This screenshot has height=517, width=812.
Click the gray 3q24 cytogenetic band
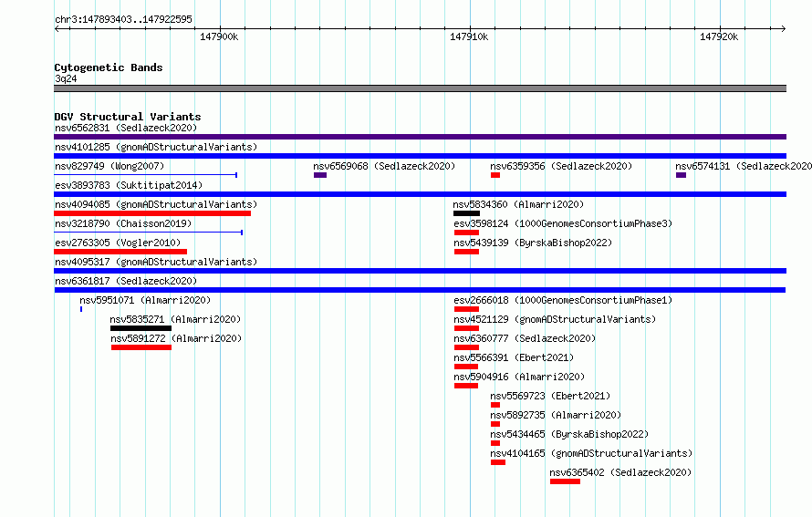coord(420,88)
